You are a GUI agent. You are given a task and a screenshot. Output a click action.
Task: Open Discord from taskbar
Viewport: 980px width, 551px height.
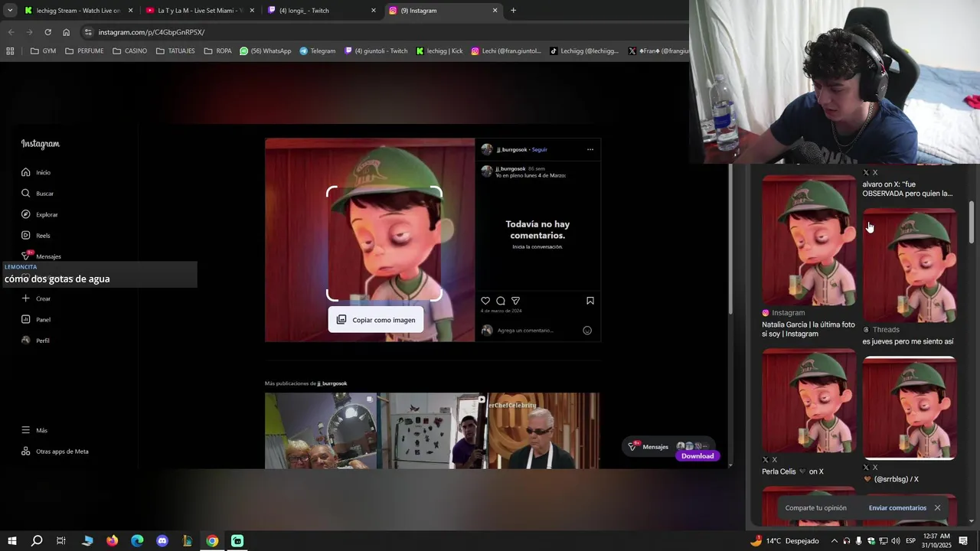pos(162,541)
